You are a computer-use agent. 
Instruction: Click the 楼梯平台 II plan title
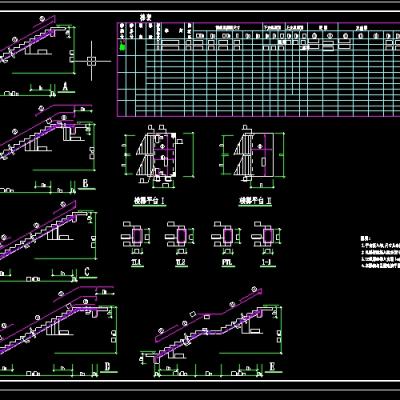pos(255,201)
